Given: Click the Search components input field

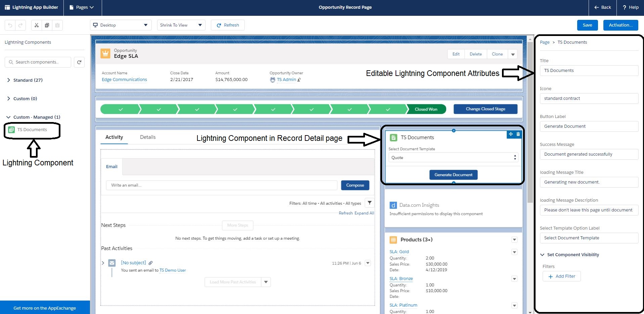Looking at the screenshot, I should (x=38, y=62).
